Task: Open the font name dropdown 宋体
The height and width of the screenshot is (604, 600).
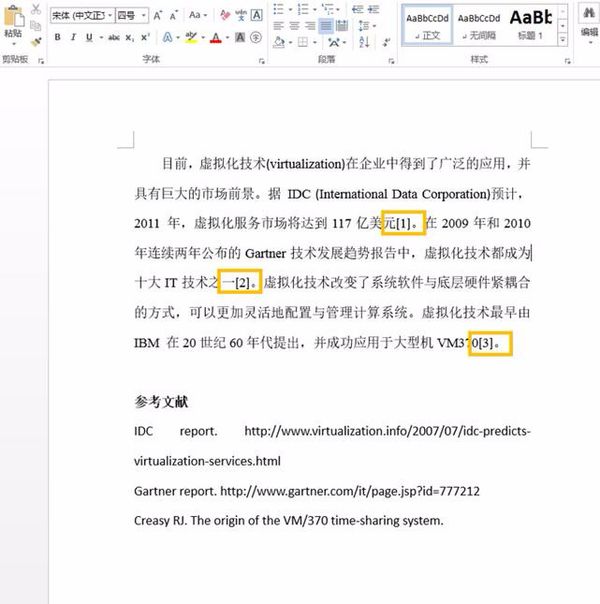Action: click(109, 15)
